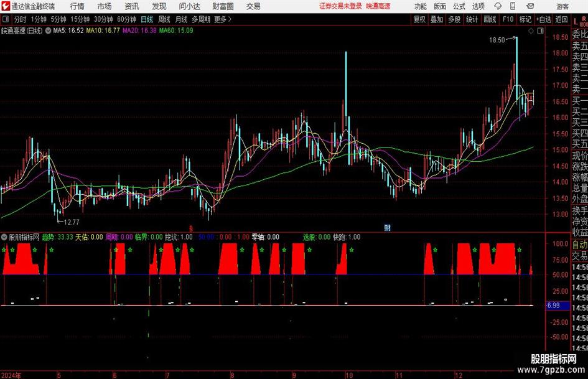588x379 pixels.
Task: Click the 天佑: 0.00 indicator value
Action: click(x=89, y=237)
